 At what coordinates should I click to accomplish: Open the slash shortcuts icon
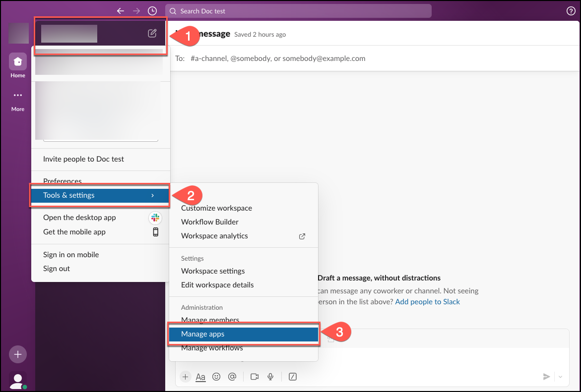coord(293,377)
